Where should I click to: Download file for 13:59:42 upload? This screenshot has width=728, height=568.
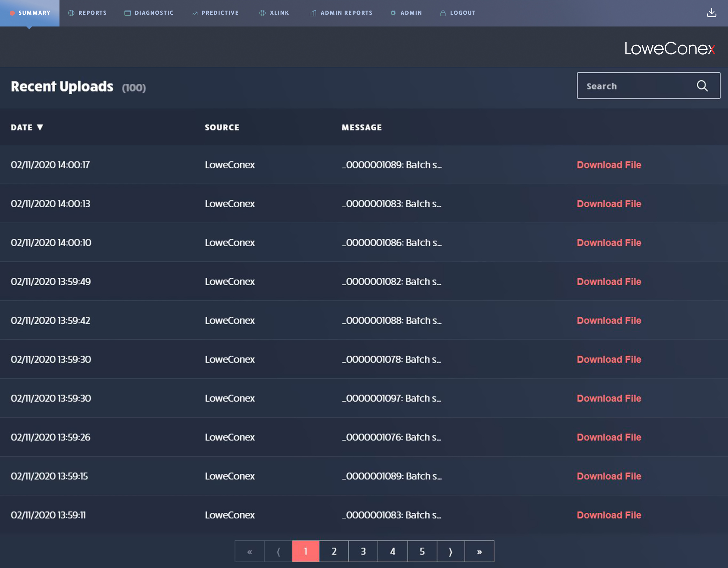pyautogui.click(x=609, y=320)
